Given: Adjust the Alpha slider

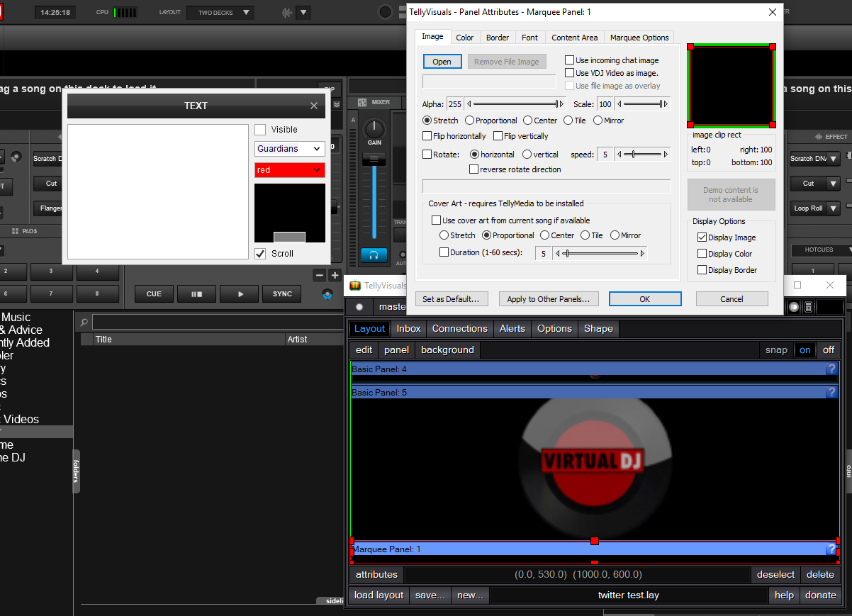Looking at the screenshot, I should click(x=515, y=104).
